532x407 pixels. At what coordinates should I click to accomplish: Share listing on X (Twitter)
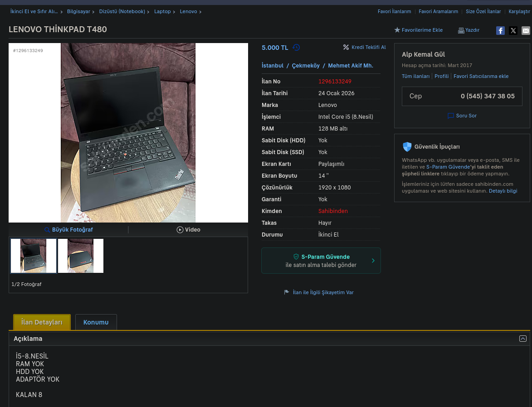click(x=513, y=30)
